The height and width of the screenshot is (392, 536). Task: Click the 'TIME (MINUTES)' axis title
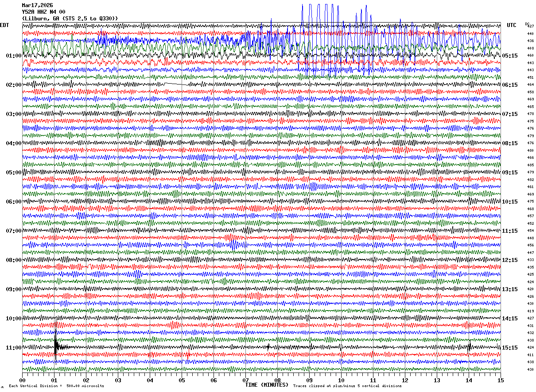(267, 385)
